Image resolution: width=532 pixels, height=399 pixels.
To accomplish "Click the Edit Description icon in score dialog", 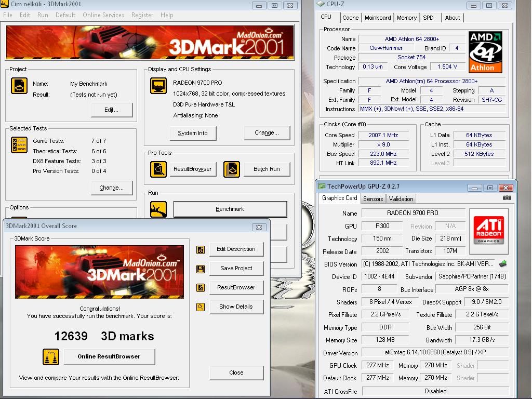I will pyautogui.click(x=201, y=250).
